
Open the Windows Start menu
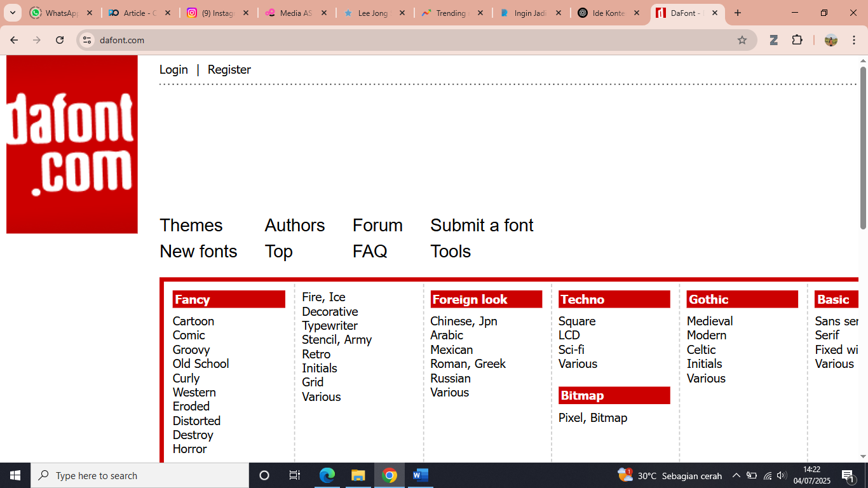(15, 475)
